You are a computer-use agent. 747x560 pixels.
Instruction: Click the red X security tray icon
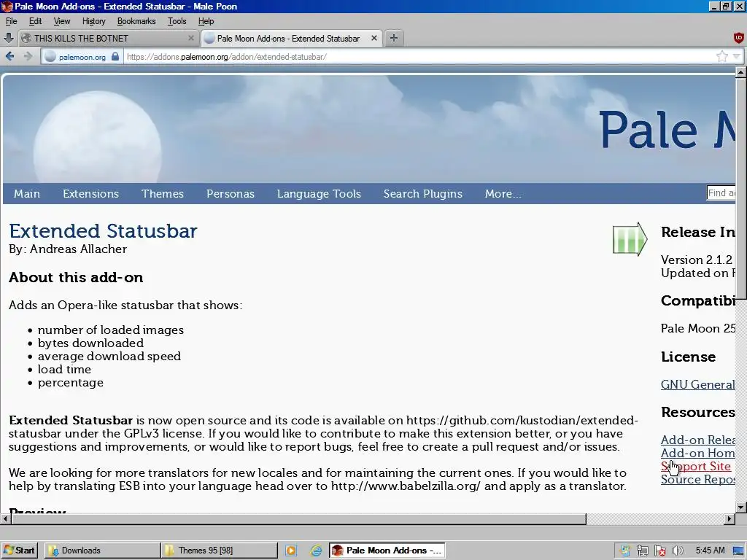pyautogui.click(x=659, y=551)
